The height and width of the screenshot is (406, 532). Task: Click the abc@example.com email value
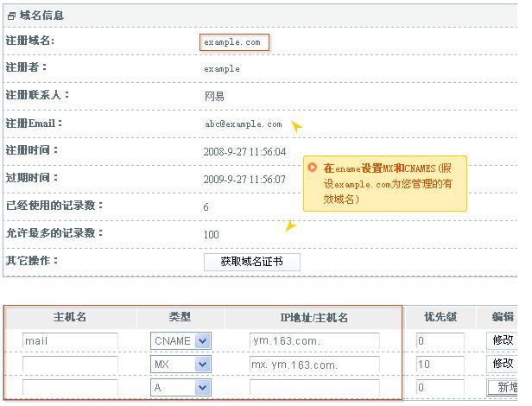[243, 124]
